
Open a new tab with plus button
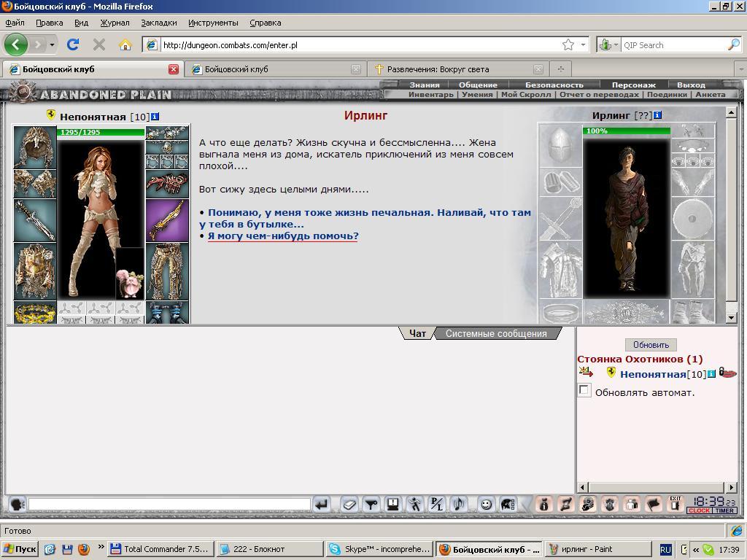(x=560, y=69)
